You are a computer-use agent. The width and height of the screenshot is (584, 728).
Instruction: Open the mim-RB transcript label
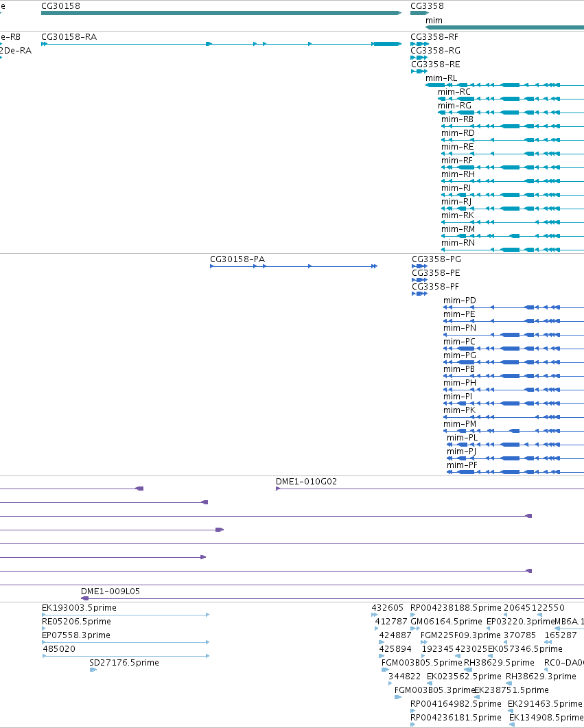tap(457, 119)
